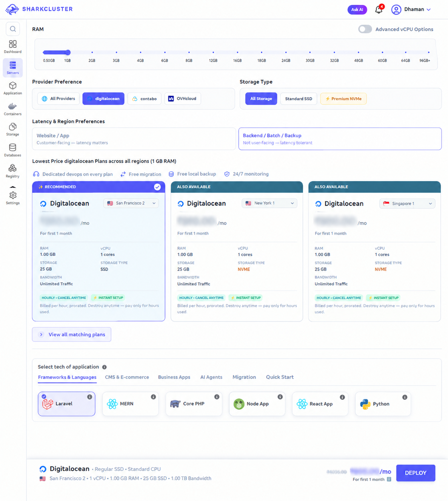This screenshot has width=448, height=501.
Task: Switch to Frameworks & Languages tab
Action: point(67,377)
